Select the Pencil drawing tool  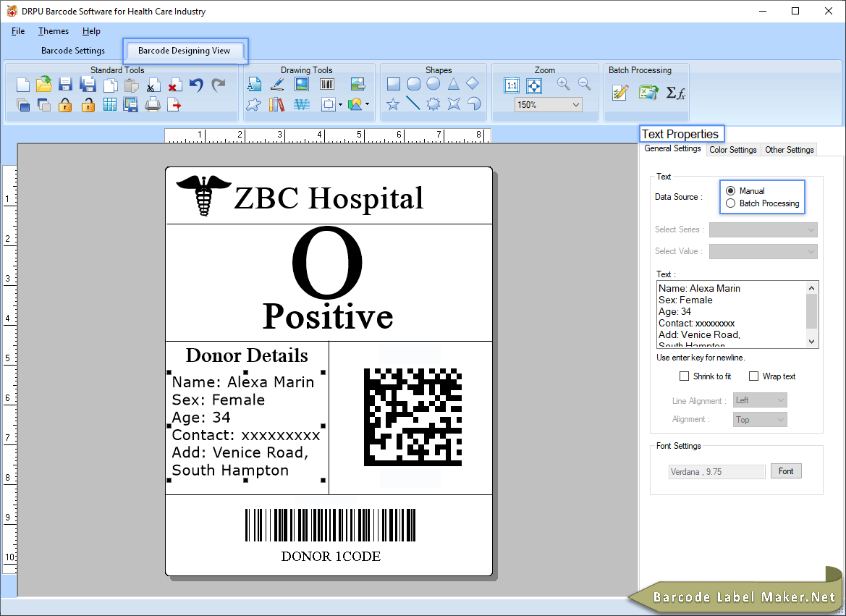pyautogui.click(x=277, y=84)
